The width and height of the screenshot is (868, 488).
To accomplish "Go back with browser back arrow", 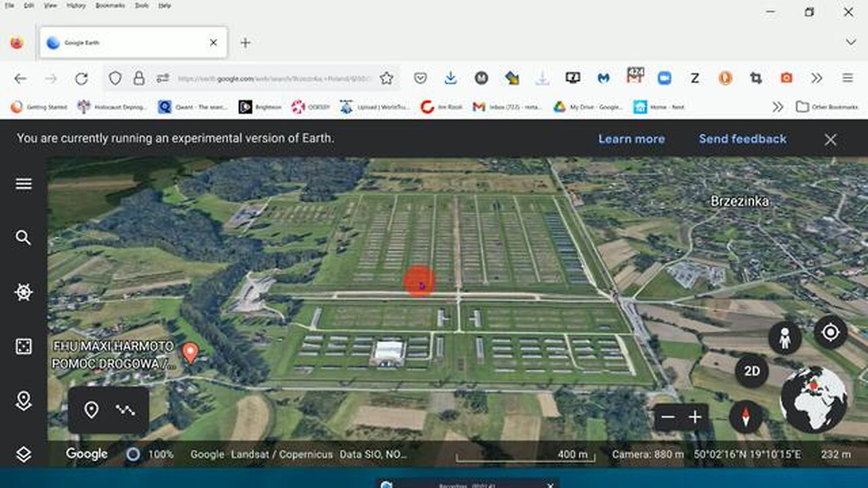I will pos(20,79).
